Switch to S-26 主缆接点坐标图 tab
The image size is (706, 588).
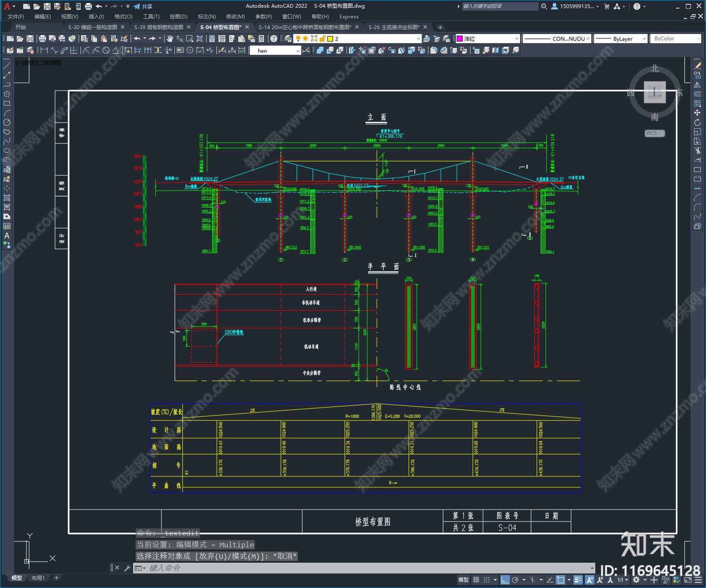tap(394, 27)
